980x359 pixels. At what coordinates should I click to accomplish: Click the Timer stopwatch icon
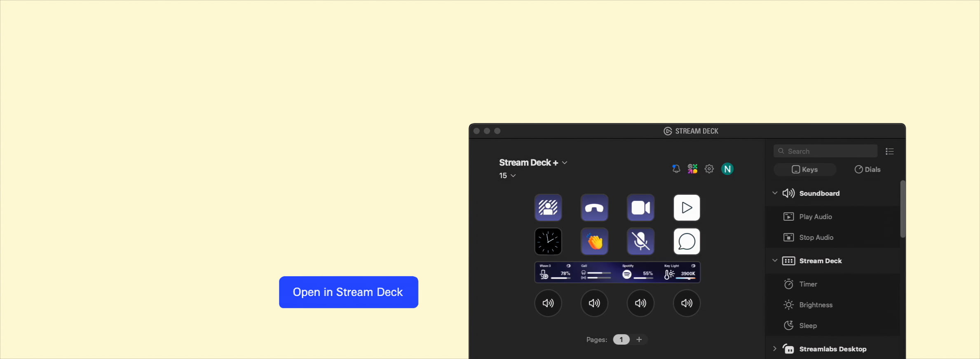click(x=788, y=284)
